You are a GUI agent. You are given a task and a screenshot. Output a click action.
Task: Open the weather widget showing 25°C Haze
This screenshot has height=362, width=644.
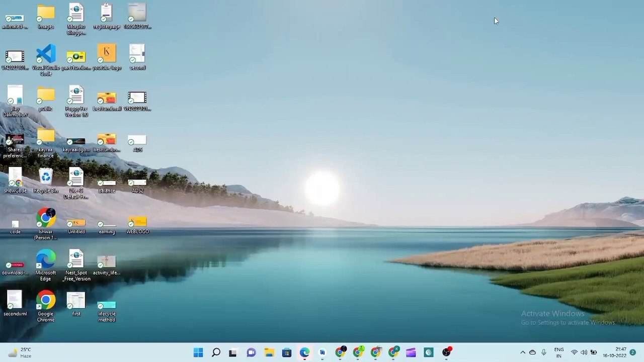point(19,352)
